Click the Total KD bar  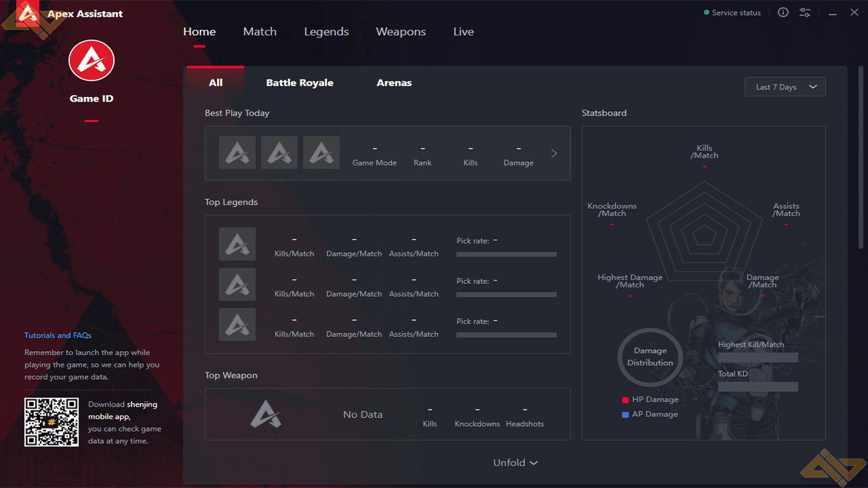[x=758, y=386]
